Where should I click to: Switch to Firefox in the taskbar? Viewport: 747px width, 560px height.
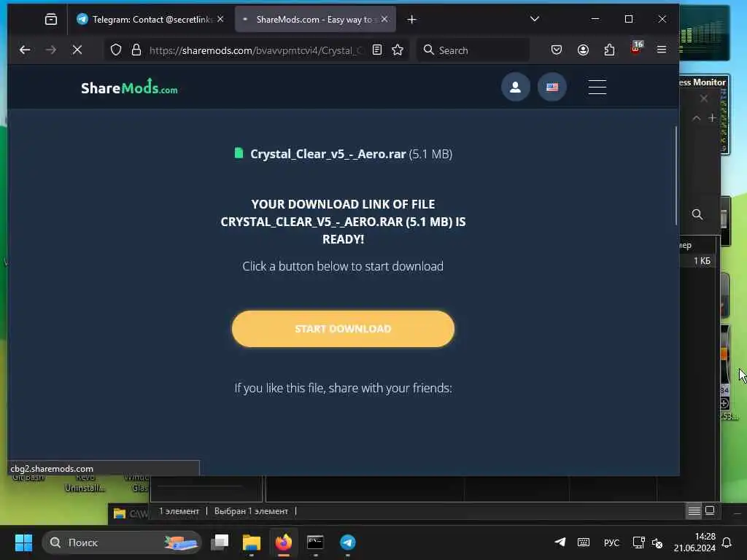point(284,542)
